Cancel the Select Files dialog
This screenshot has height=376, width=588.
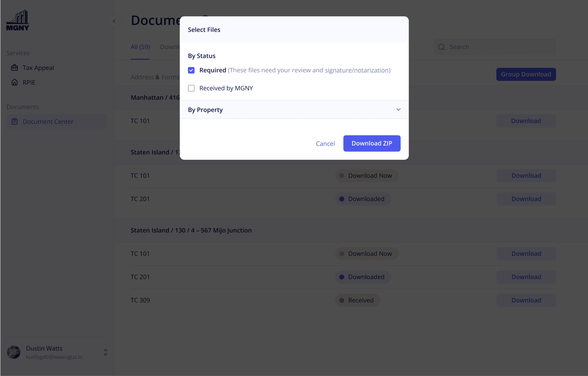[325, 144]
